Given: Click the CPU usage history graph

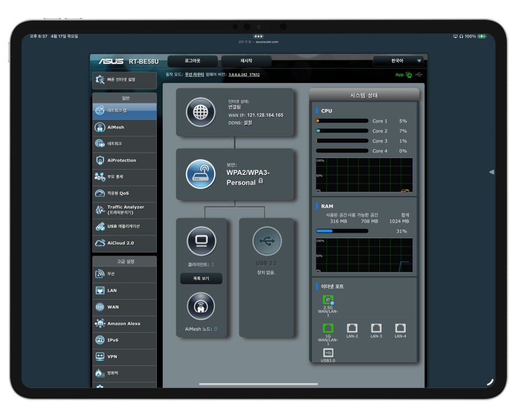Looking at the screenshot, I should click(364, 175).
